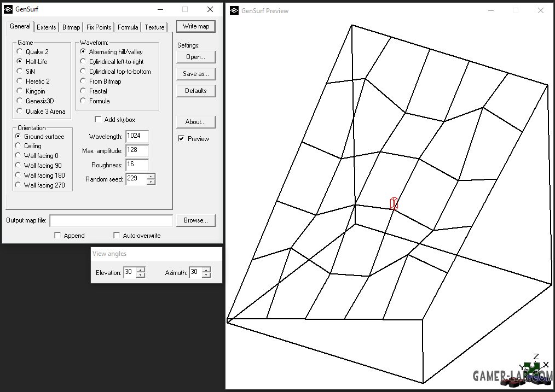Click the Roughness input field
This screenshot has height=392, width=555.
point(137,165)
